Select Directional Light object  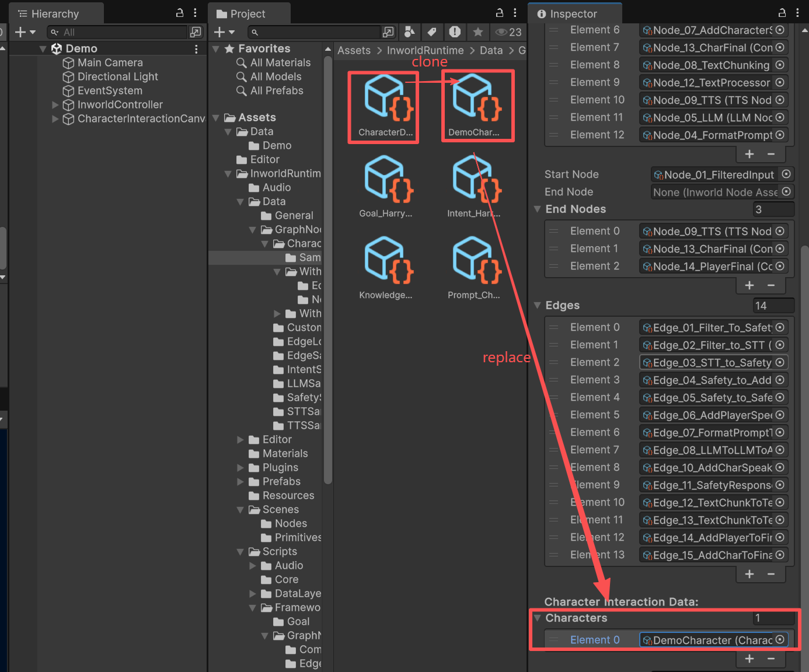(117, 76)
